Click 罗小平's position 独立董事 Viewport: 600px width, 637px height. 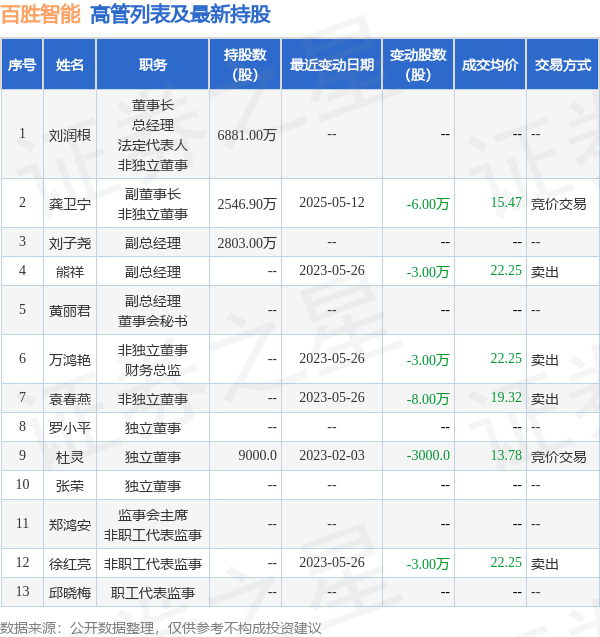(153, 428)
